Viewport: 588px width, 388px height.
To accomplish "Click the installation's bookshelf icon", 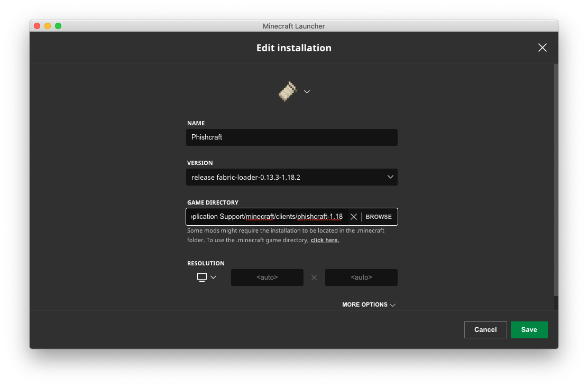I will 287,91.
